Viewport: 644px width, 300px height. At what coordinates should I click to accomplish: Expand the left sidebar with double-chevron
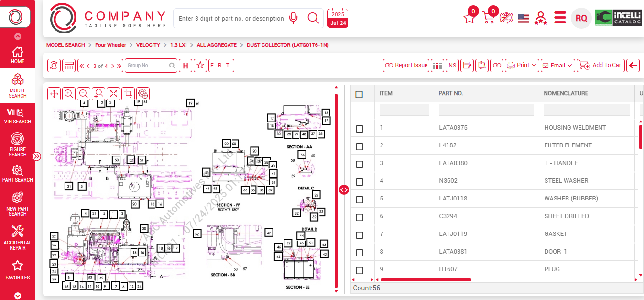click(x=37, y=156)
